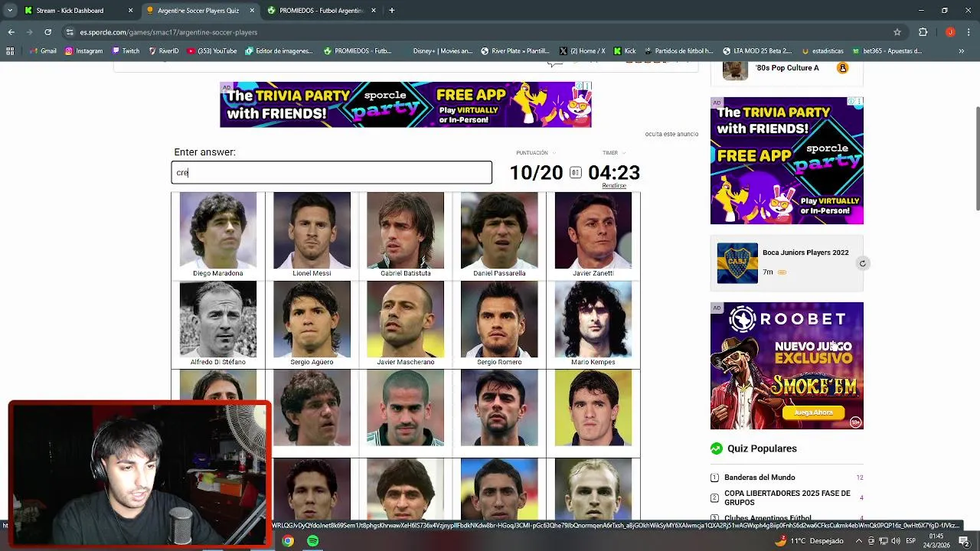Open the Banderas del Mundo quiz
The width and height of the screenshot is (980, 551).
pos(759,478)
